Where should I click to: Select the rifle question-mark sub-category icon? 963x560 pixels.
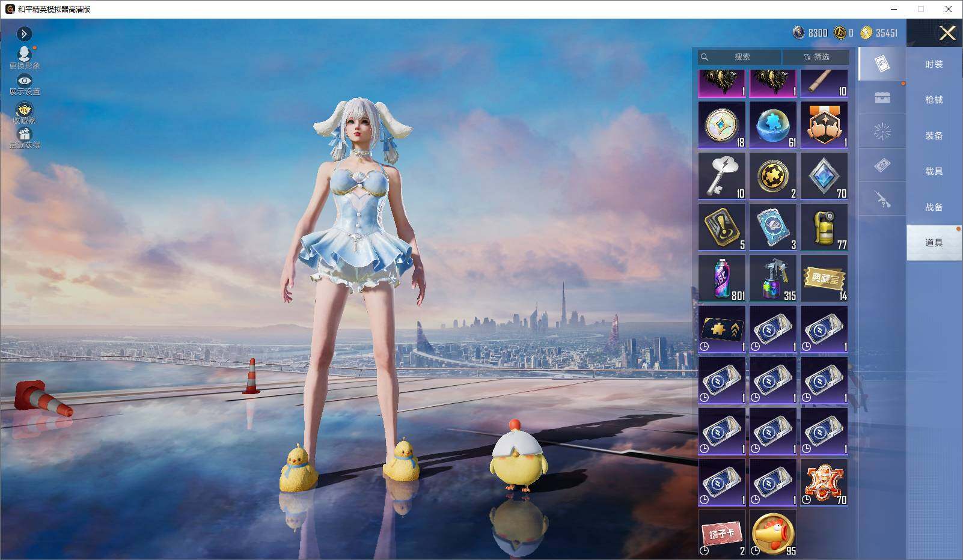pos(882,199)
